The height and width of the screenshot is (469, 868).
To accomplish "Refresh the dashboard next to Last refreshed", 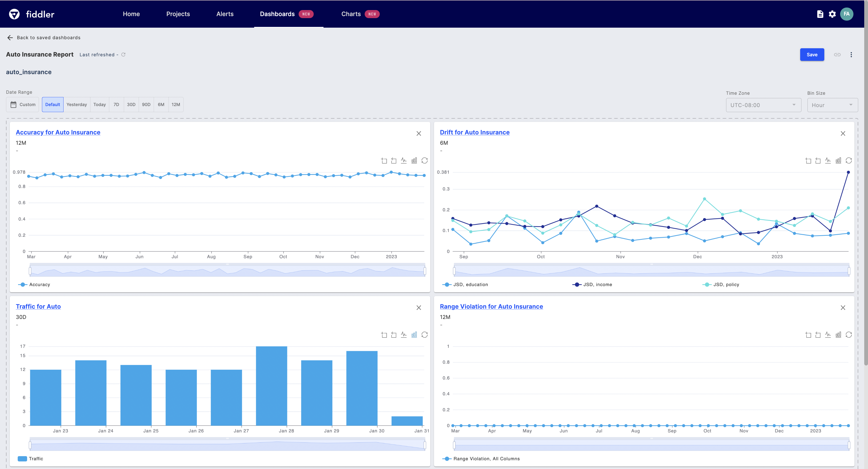I will (123, 55).
